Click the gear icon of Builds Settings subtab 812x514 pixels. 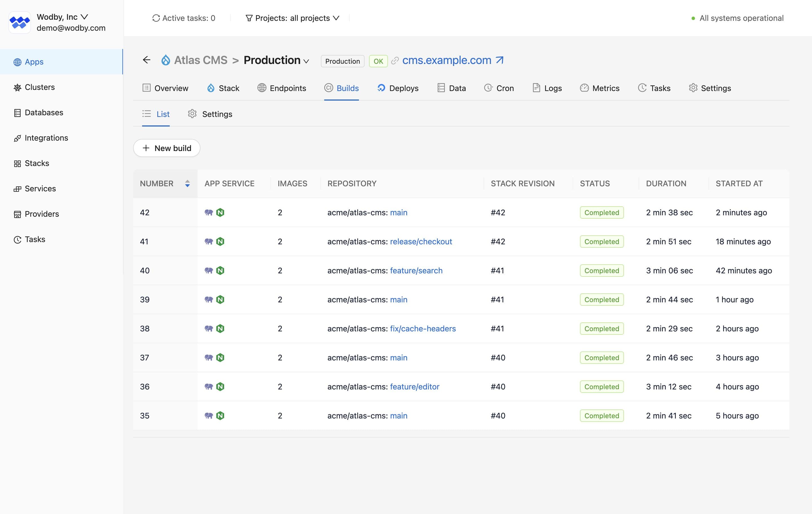click(192, 114)
